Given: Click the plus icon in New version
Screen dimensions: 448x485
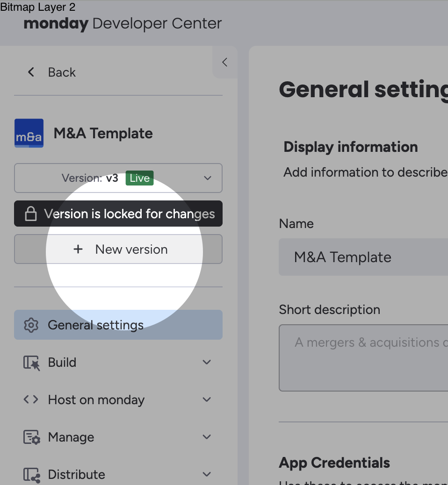Looking at the screenshot, I should click(78, 249).
